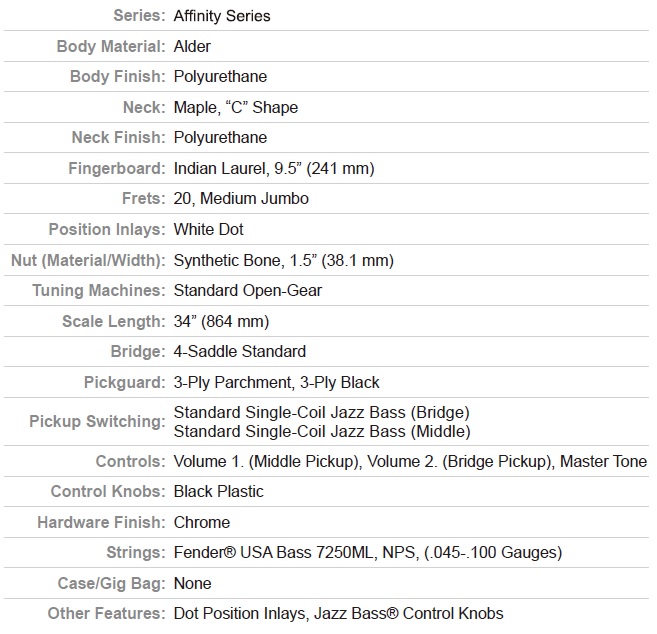Click the Black Plastic control knobs value
657x634 pixels.
tap(218, 492)
